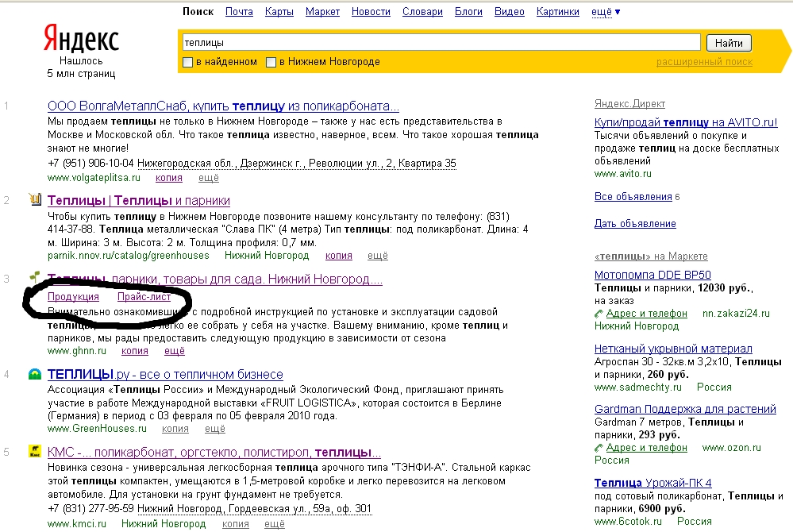Click the www.sadmechty.ru green URL
This screenshot has width=793, height=532.
point(638,387)
